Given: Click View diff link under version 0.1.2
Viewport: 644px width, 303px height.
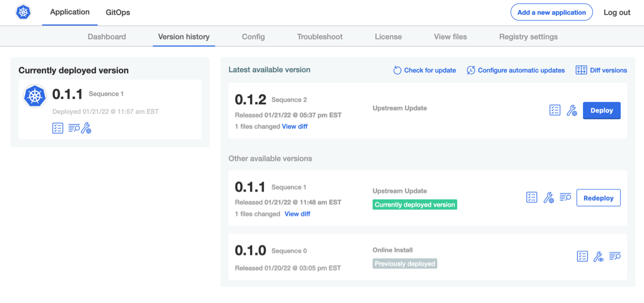Looking at the screenshot, I should [295, 126].
